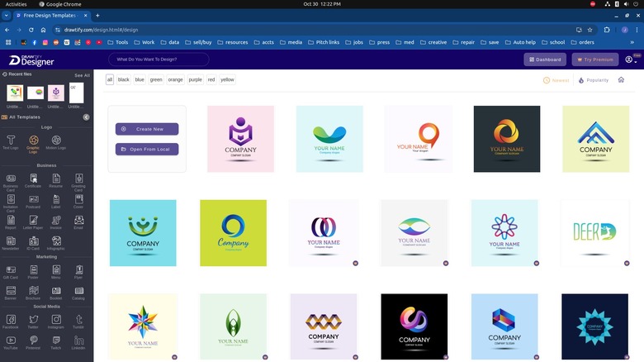Image resolution: width=644 pixels, height=362 pixels.
Task: Click the Dashboard button
Action: 545,60
